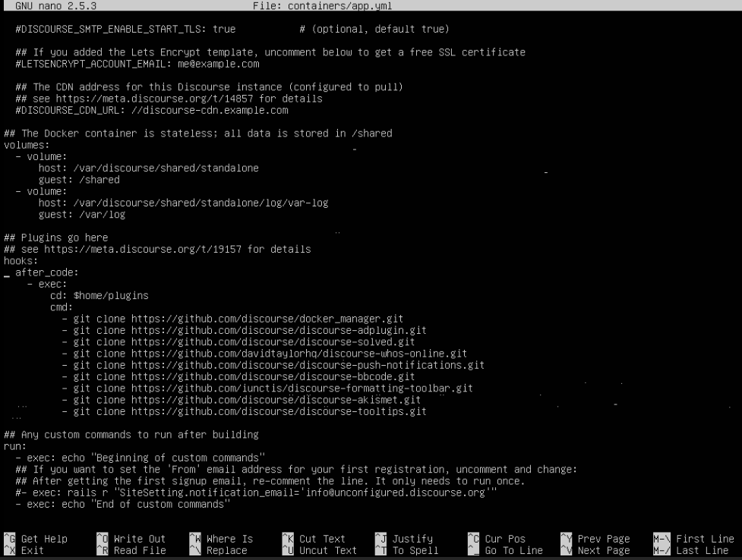Click the ^J Justify shortcut

(x=403, y=539)
